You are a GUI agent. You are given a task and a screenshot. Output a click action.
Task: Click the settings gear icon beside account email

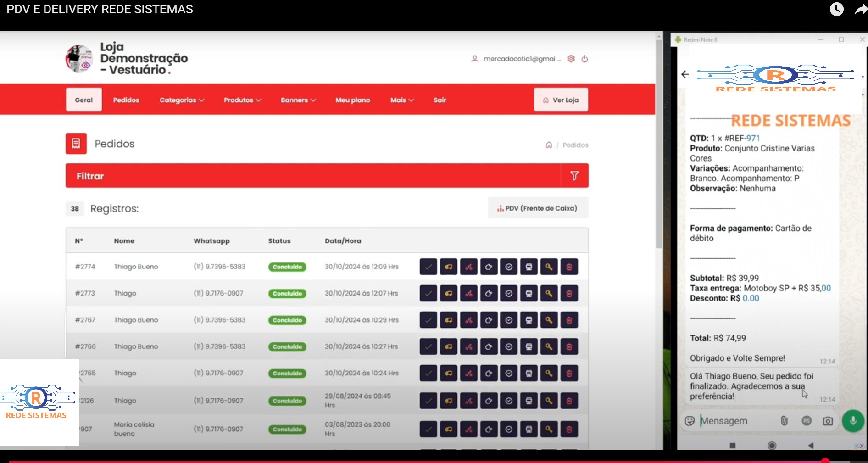click(x=571, y=59)
